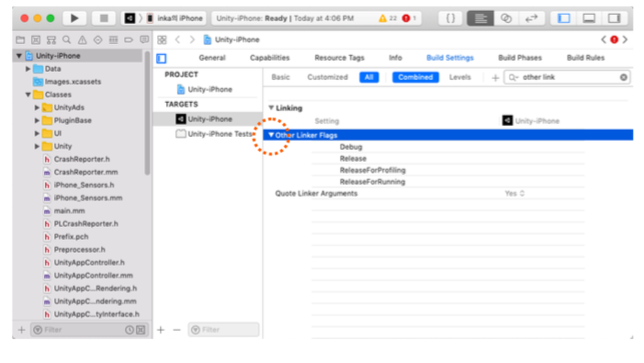Collapse the Linking section
644x363 pixels.
[x=271, y=108]
